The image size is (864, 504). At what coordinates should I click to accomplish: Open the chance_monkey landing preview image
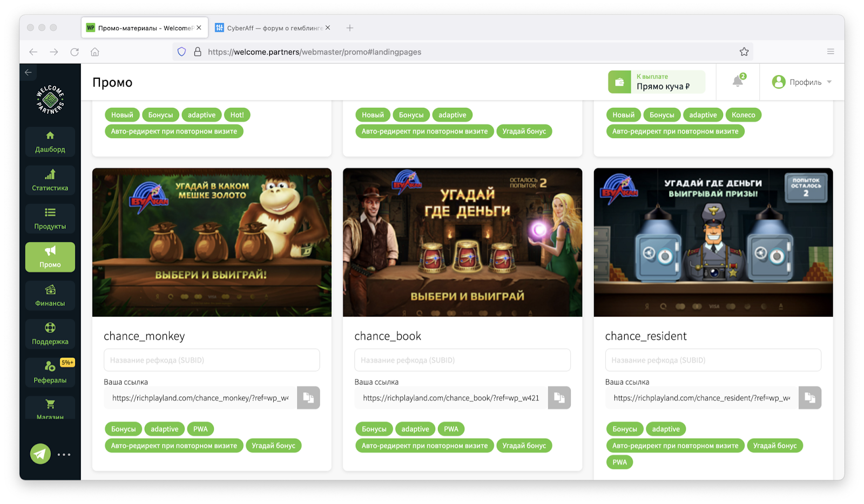pyautogui.click(x=212, y=242)
